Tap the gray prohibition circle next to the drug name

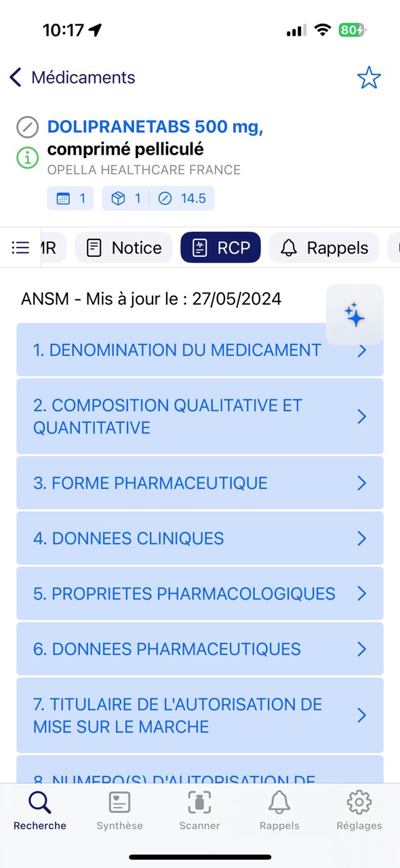point(27,127)
